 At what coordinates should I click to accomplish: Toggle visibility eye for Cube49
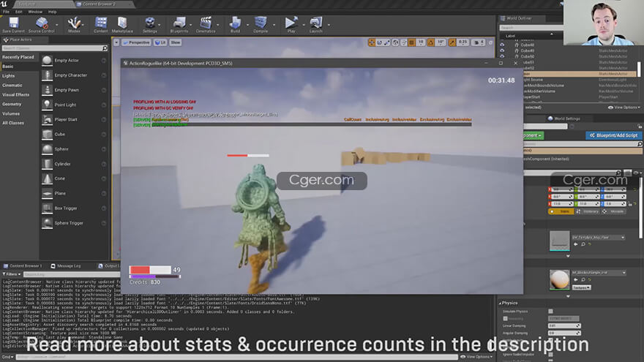pos(502,50)
